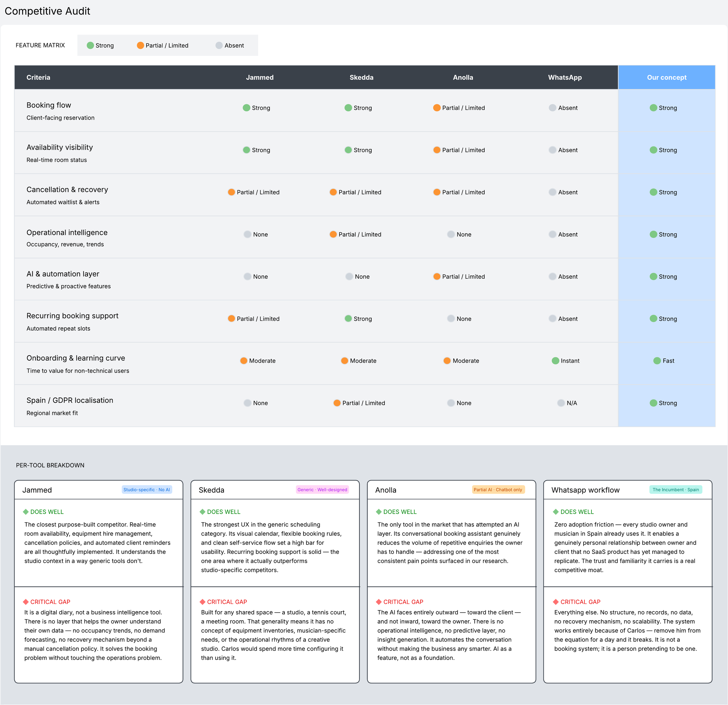This screenshot has width=728, height=705.
Task: Click the blue 'Our concept' column header
Action: point(667,77)
